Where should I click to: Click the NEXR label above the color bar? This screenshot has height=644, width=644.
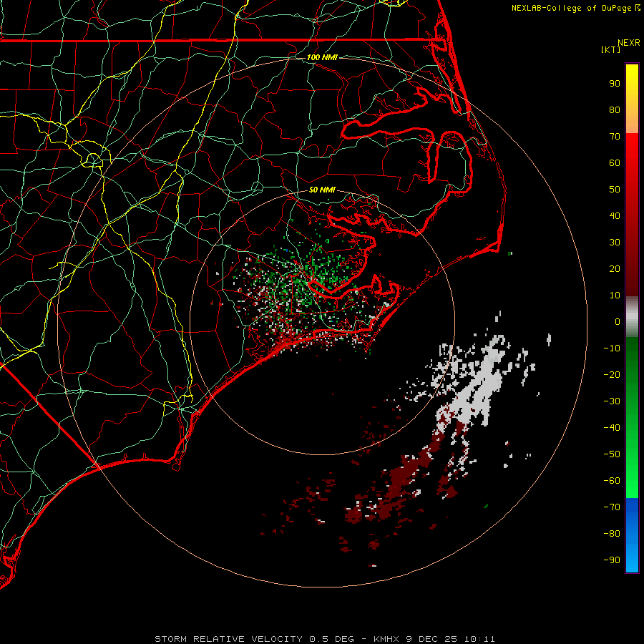(x=629, y=43)
